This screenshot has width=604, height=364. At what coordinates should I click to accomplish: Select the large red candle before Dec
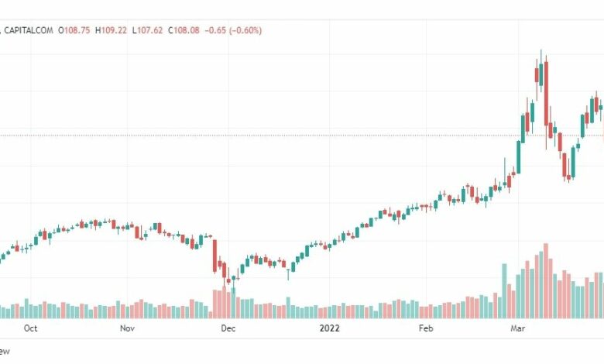[215, 256]
